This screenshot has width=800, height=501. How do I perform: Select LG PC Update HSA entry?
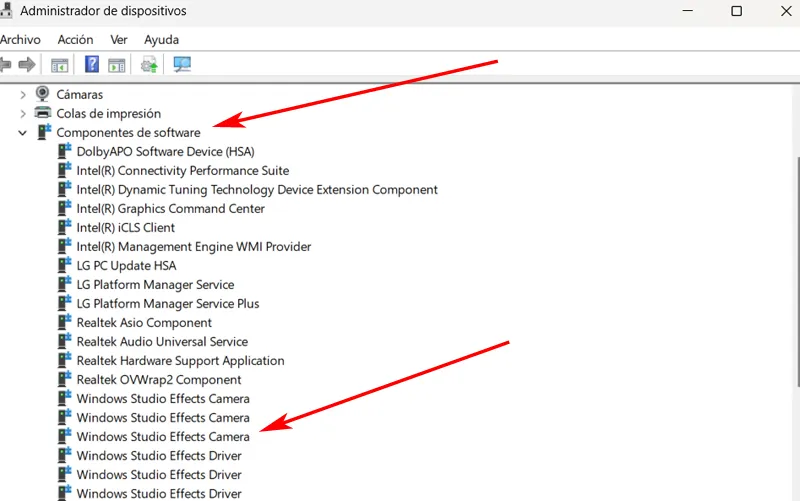pyautogui.click(x=126, y=266)
